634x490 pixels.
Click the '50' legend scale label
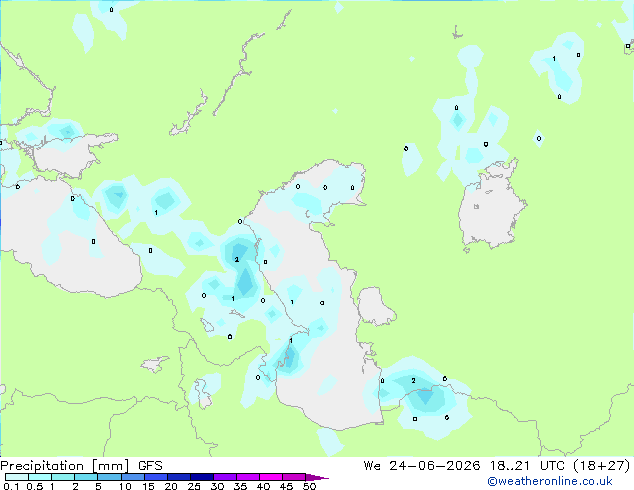309,486
